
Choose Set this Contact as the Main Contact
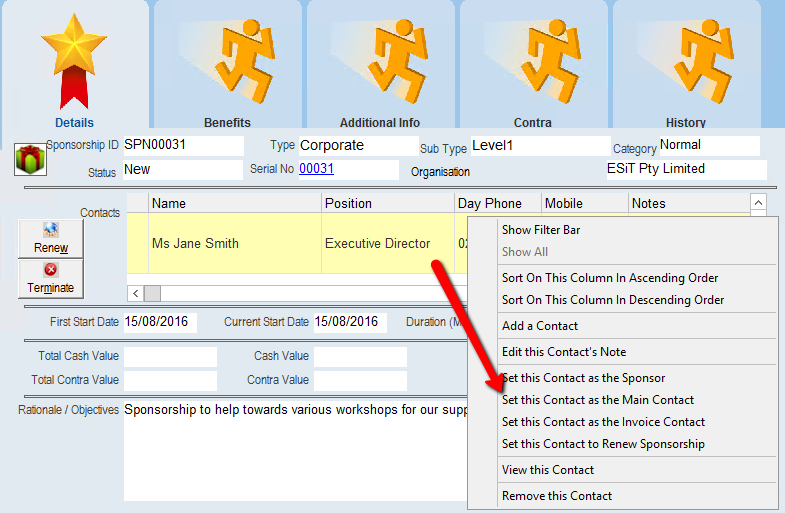(597, 400)
